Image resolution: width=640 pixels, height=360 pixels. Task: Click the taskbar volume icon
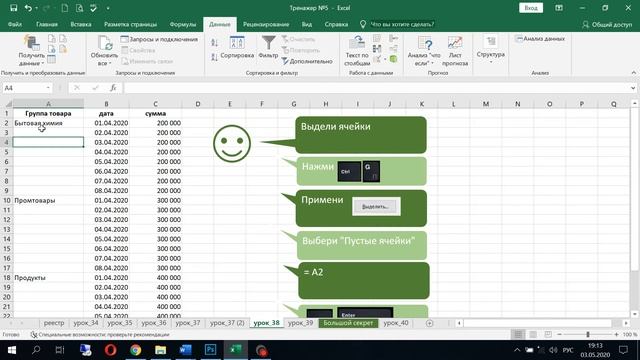coord(553,350)
